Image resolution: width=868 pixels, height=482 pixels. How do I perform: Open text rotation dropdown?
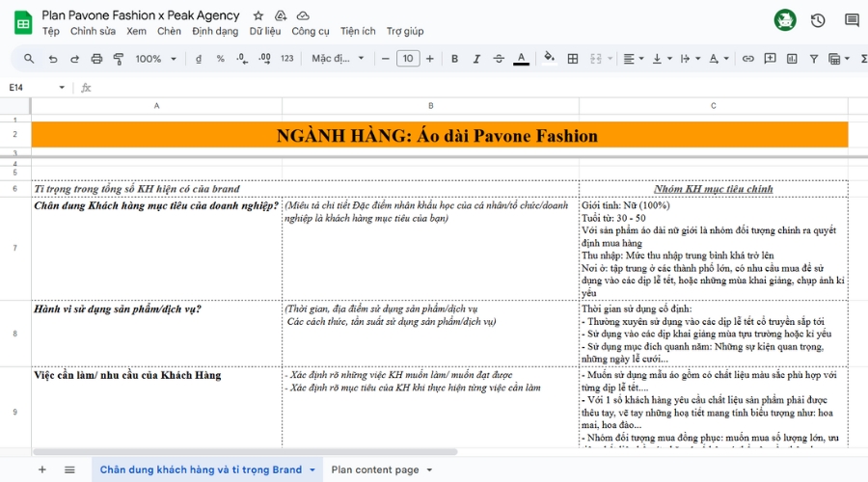coord(719,59)
